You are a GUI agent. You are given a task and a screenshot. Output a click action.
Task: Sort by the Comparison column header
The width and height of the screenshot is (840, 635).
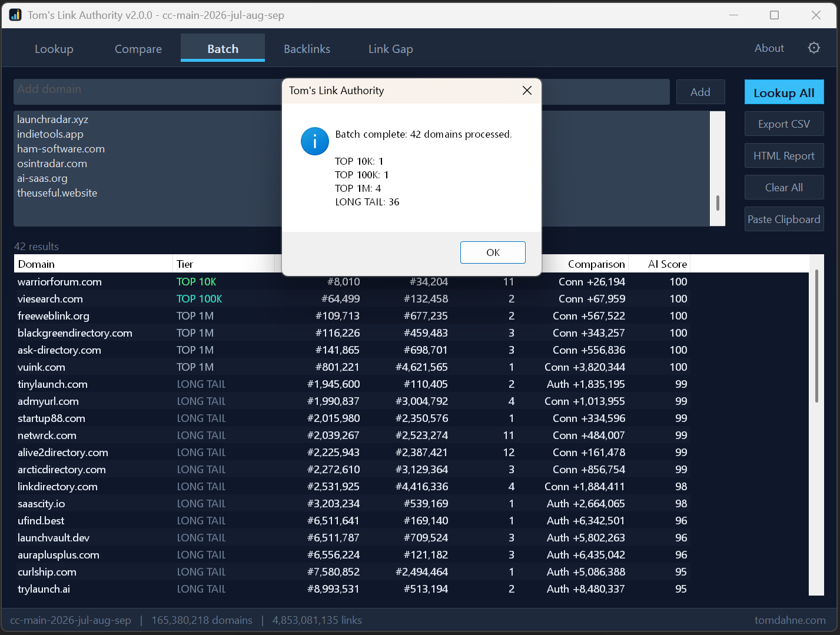[596, 264]
